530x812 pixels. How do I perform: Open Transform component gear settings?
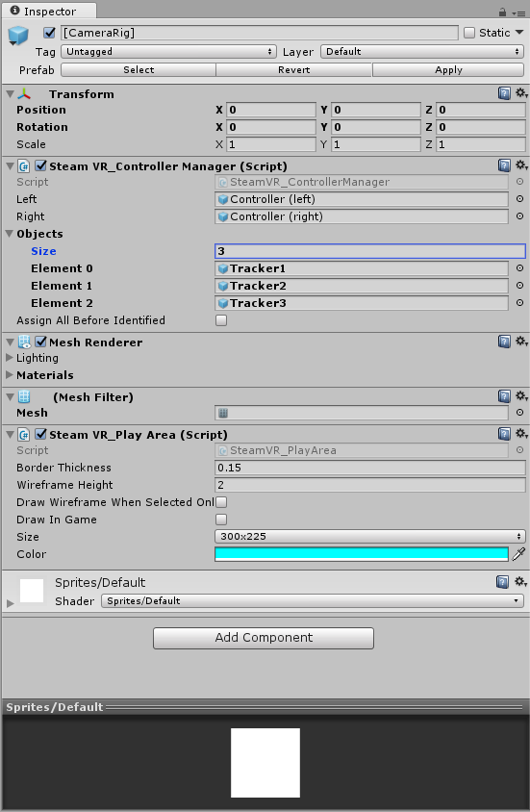click(521, 93)
